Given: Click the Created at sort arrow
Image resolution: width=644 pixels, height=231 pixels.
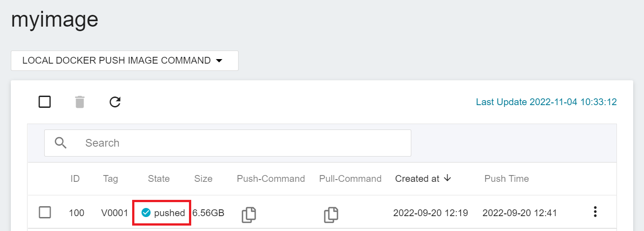Looking at the screenshot, I should coord(447,178).
